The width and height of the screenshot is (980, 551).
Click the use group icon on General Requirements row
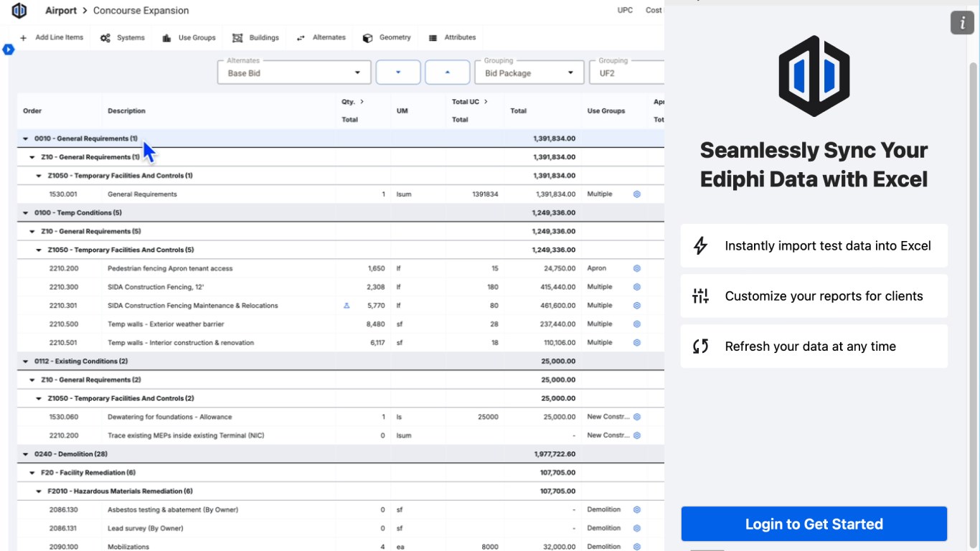tap(636, 194)
